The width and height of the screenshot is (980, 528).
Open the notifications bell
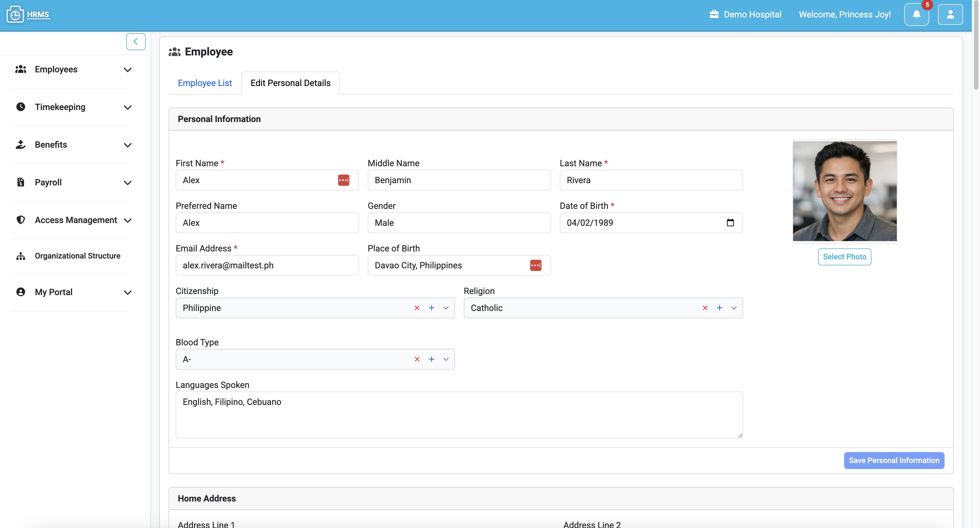coord(916,14)
